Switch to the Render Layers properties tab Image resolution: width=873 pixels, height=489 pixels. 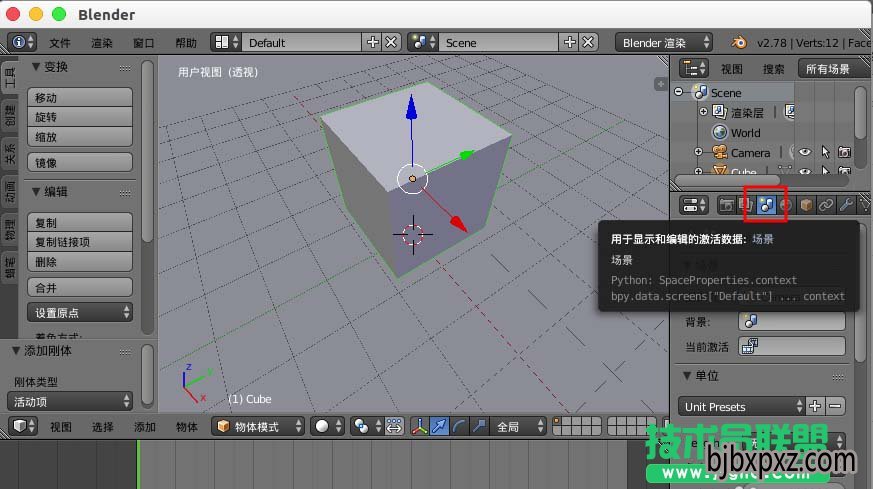click(x=746, y=205)
